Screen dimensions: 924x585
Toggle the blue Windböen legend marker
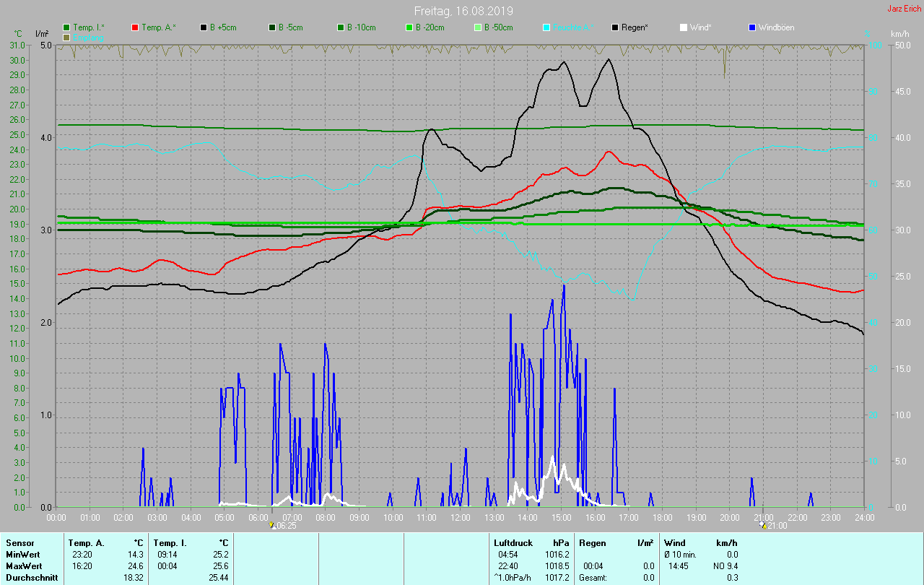752,27
